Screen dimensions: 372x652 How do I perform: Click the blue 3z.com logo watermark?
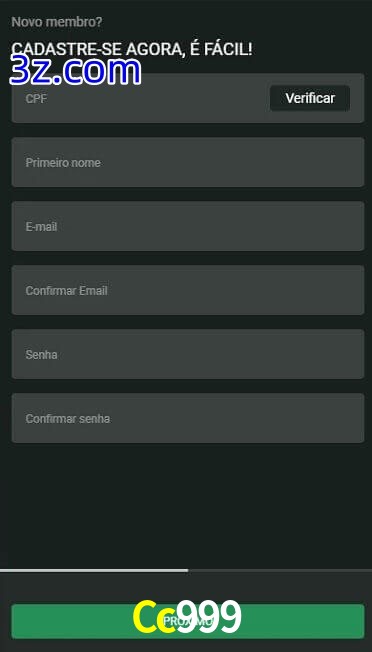(x=75, y=71)
